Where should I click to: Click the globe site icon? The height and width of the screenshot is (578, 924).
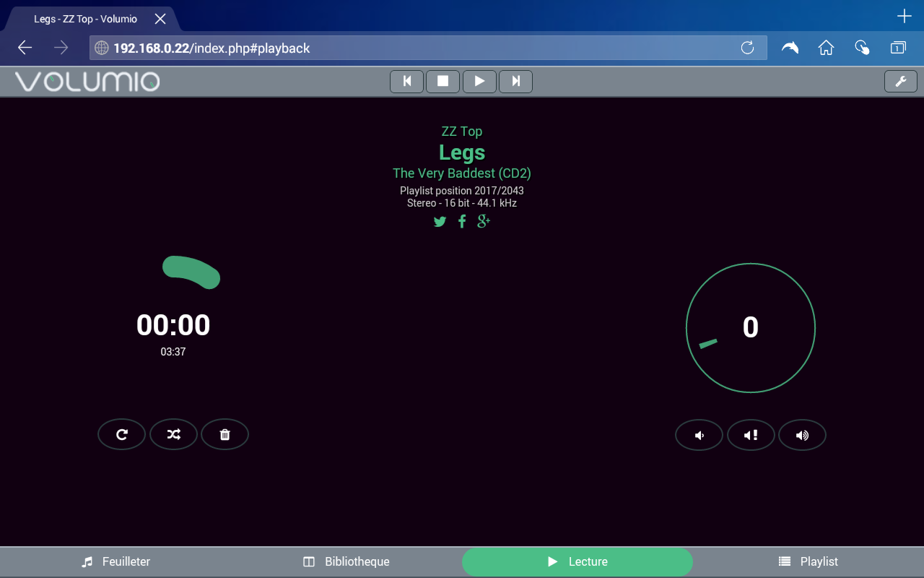(x=102, y=48)
